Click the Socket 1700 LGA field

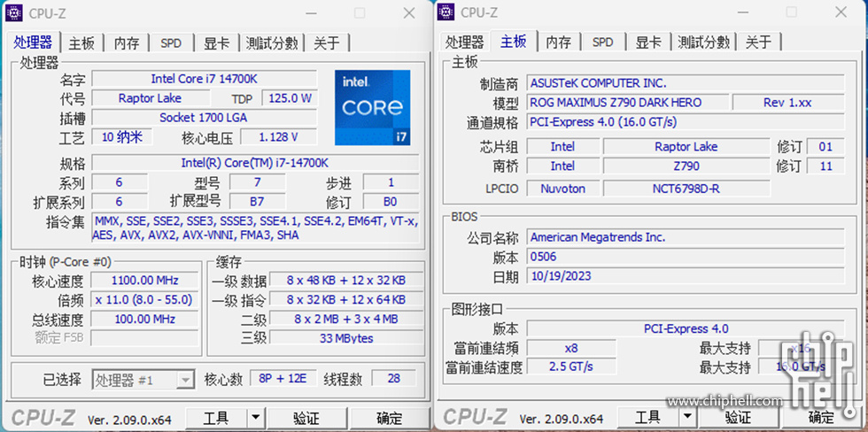(205, 117)
